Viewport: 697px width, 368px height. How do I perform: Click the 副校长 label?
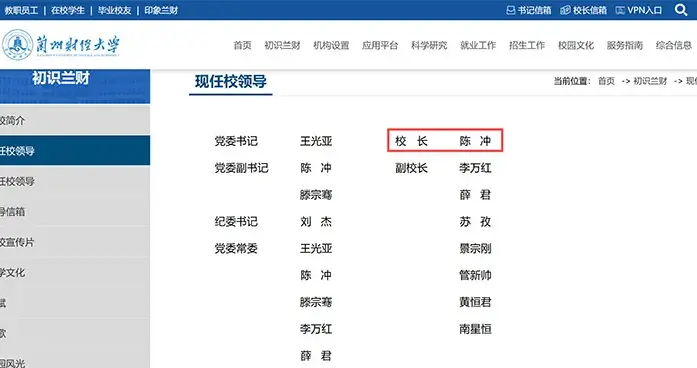(x=411, y=168)
